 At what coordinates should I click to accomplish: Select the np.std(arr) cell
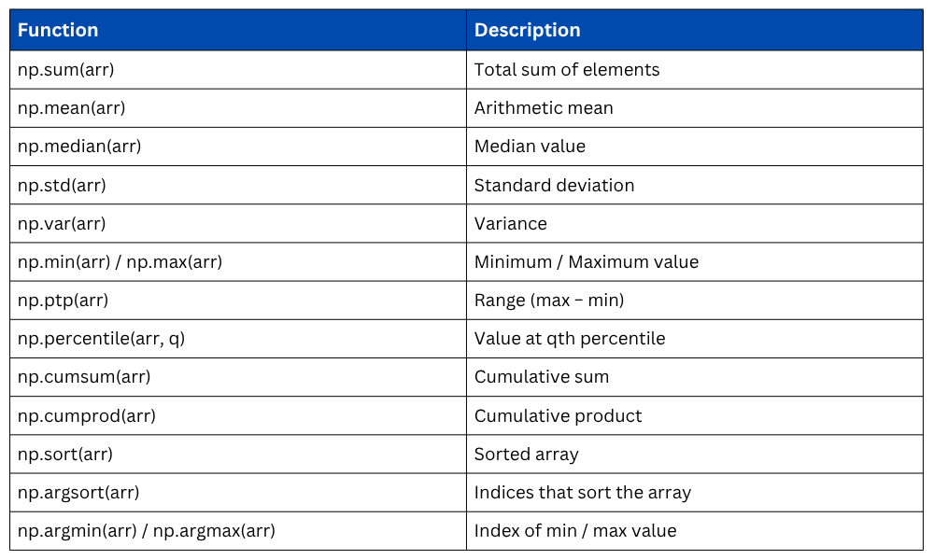click(63, 186)
